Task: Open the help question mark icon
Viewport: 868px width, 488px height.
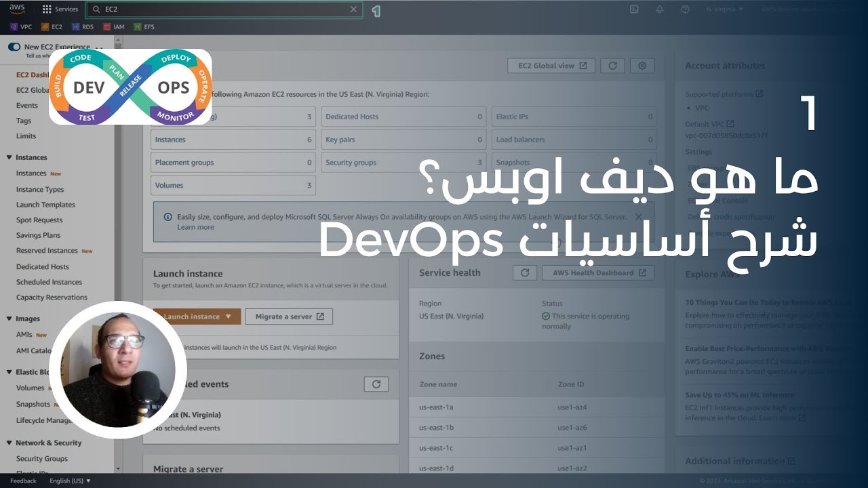Action: point(685,9)
